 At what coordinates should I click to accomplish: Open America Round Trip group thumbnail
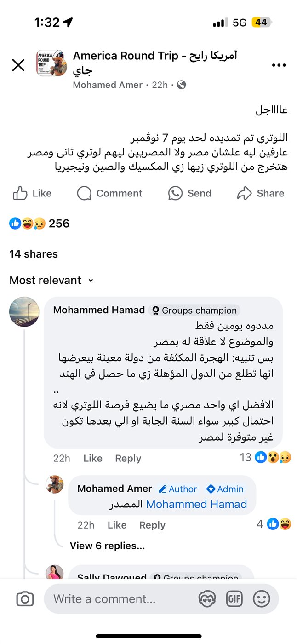[x=51, y=63]
